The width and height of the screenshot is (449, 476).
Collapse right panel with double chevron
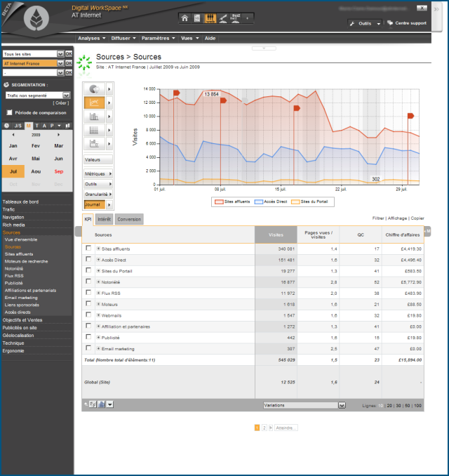[436, 9]
